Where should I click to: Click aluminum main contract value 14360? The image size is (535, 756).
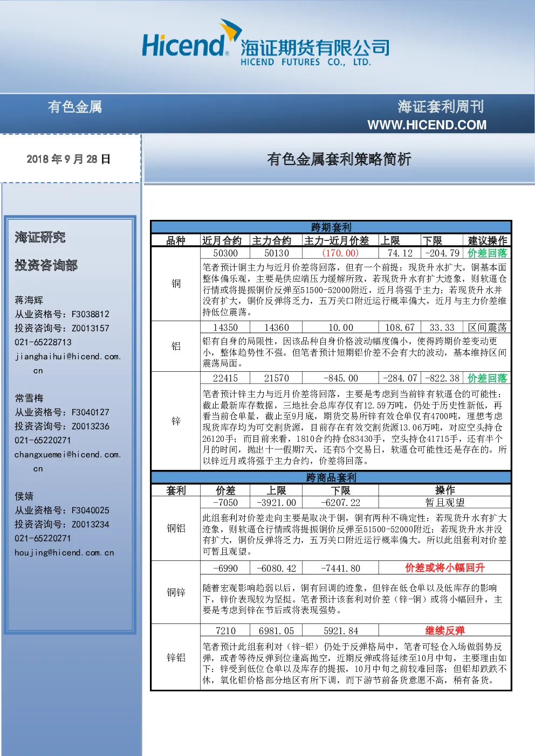tap(277, 328)
